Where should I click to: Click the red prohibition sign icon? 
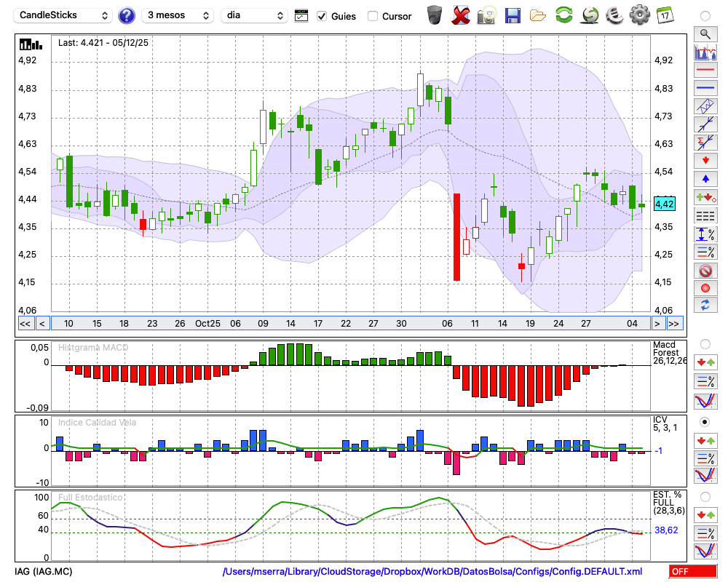coord(705,270)
